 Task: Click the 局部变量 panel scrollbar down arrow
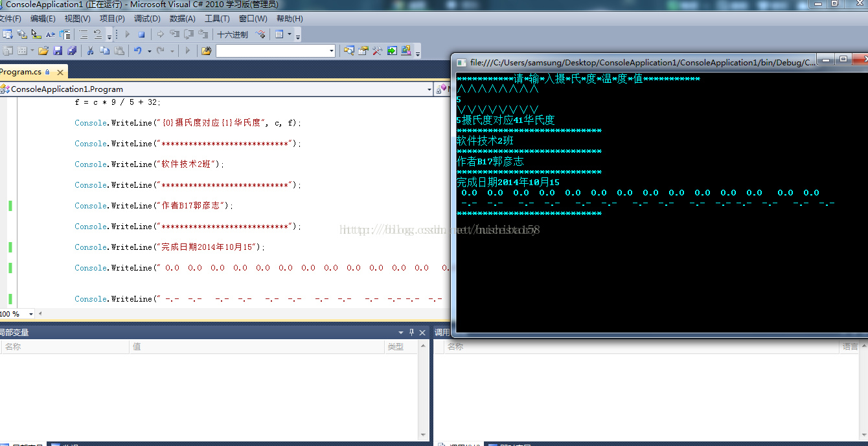(x=424, y=436)
